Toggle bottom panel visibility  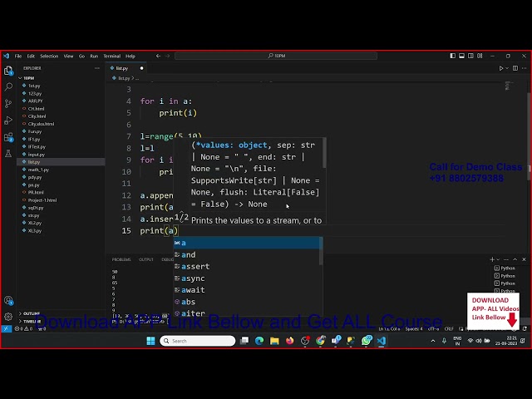(462, 56)
